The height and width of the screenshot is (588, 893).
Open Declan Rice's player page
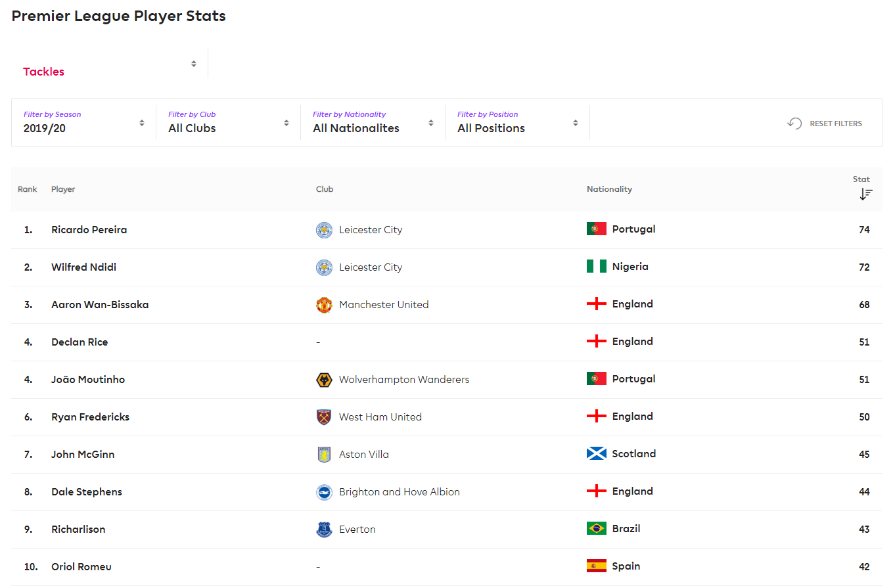point(80,342)
